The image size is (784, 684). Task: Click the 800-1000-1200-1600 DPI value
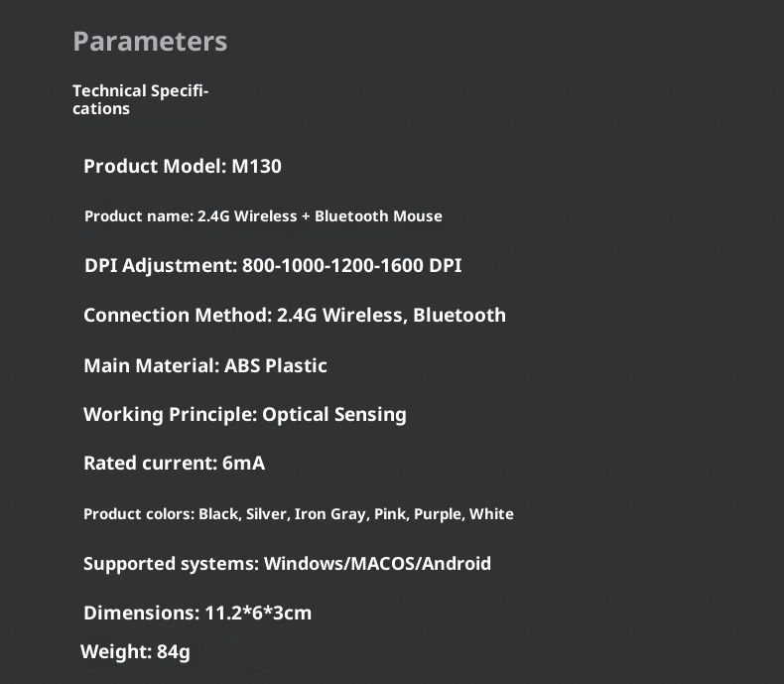(351, 266)
